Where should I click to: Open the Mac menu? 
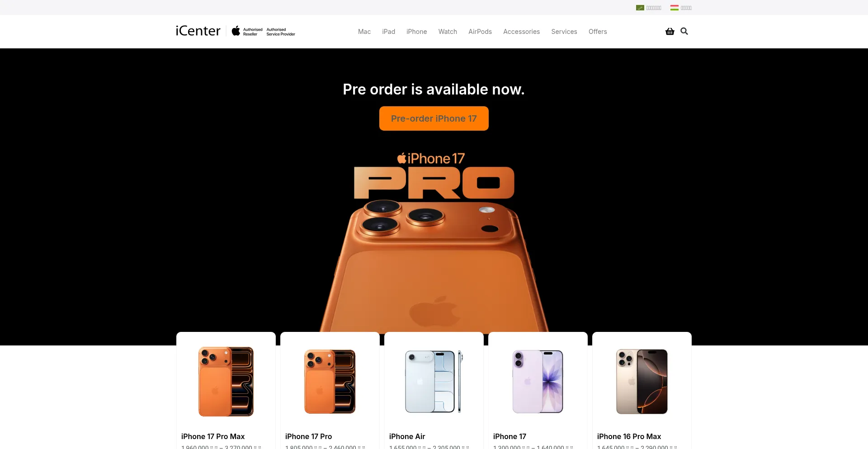tap(364, 32)
